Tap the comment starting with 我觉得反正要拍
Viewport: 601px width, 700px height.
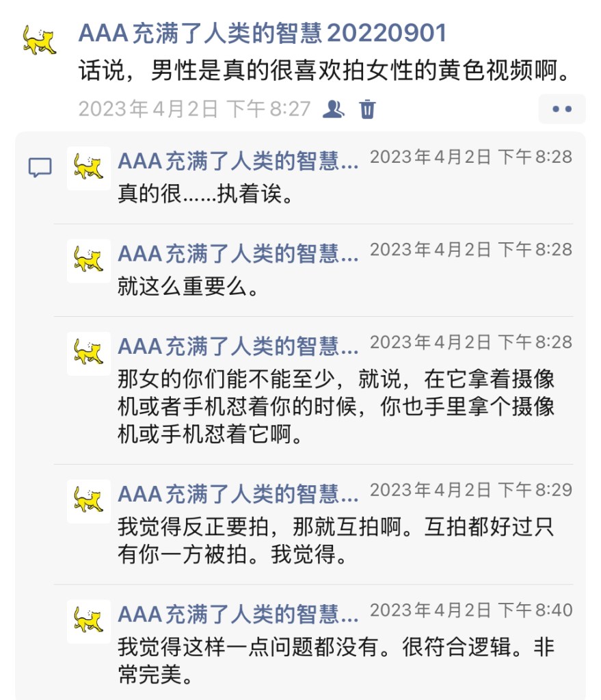pos(336,541)
